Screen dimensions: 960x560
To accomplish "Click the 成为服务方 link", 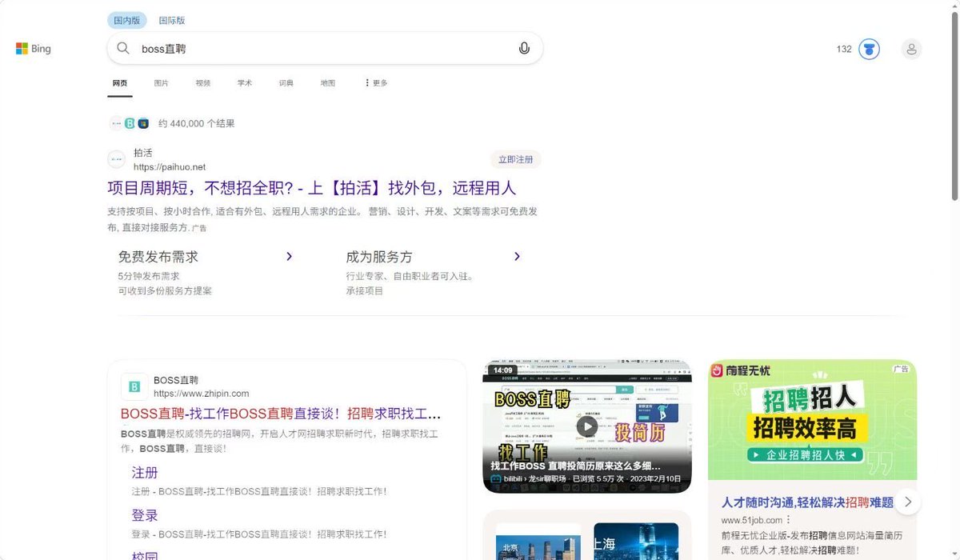I will tap(379, 257).
